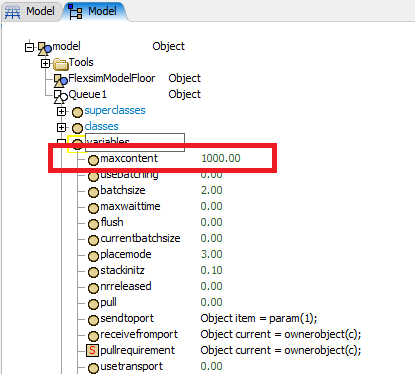The width and height of the screenshot is (415, 374).
Task: Click the batchsize node icon
Action: 93,192
